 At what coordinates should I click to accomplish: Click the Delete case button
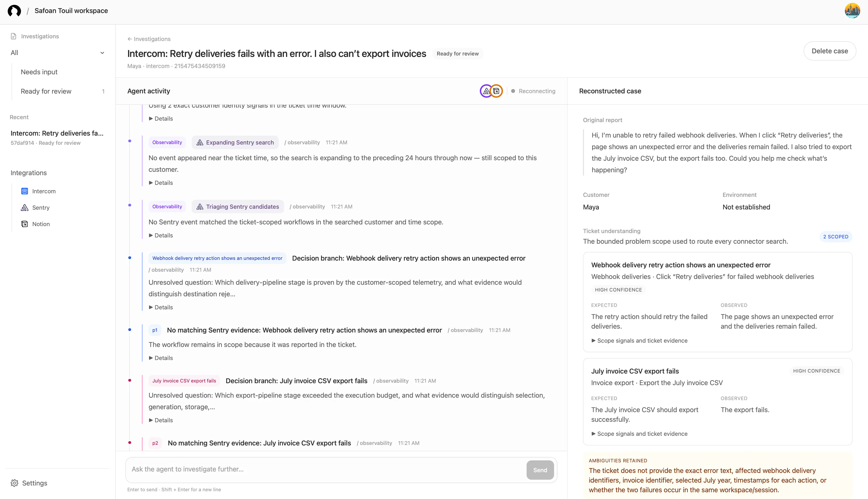(x=830, y=51)
